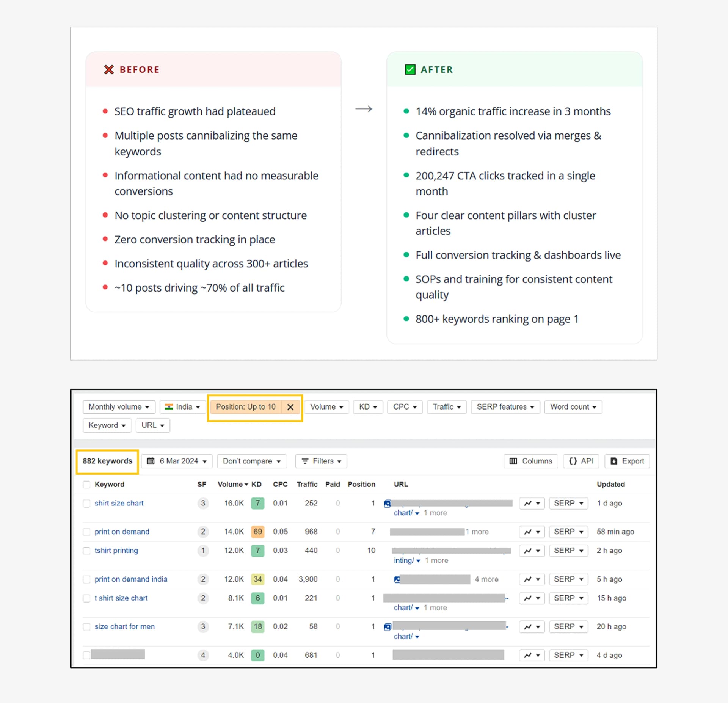This screenshot has height=703, width=728.
Task: Click the size chart for men keyword
Action: (124, 626)
